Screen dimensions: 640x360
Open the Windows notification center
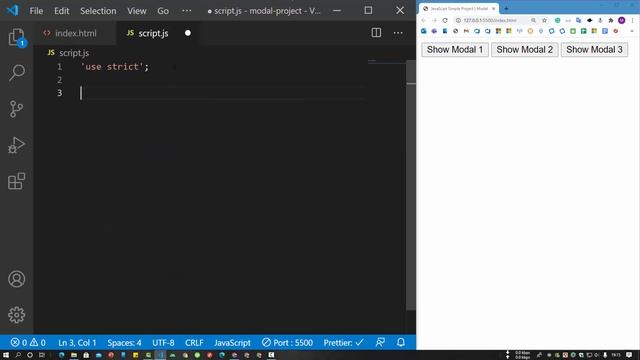629,355
